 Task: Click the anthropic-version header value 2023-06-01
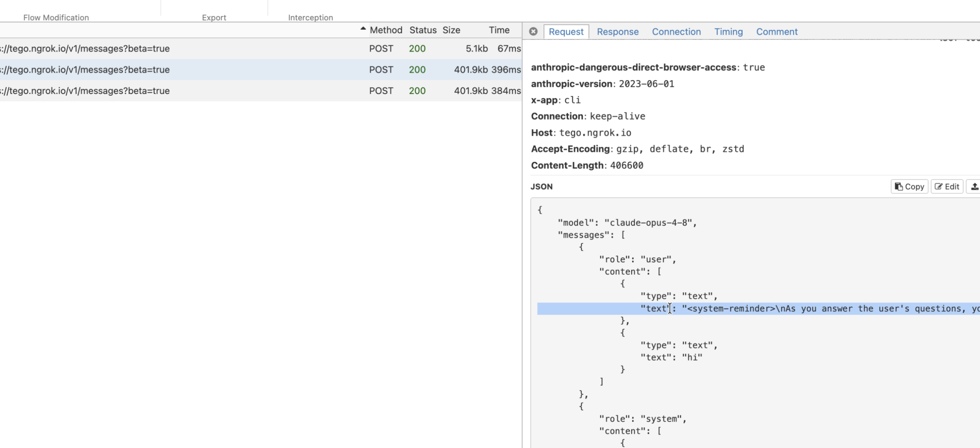(x=646, y=84)
